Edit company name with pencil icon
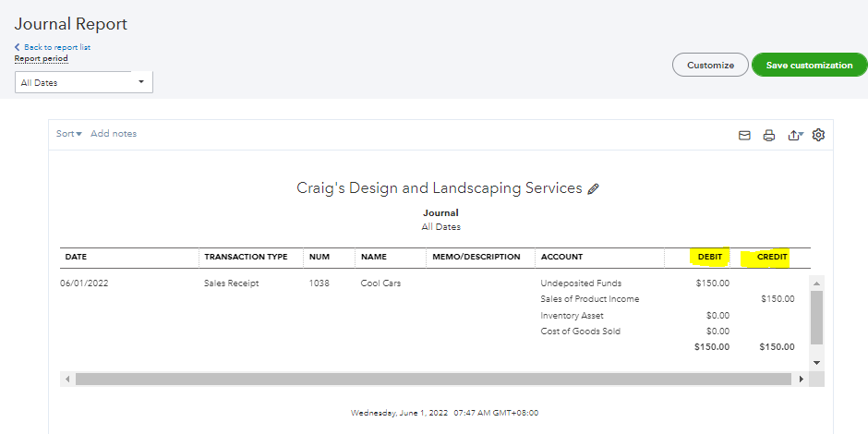The height and width of the screenshot is (434, 868). point(593,188)
